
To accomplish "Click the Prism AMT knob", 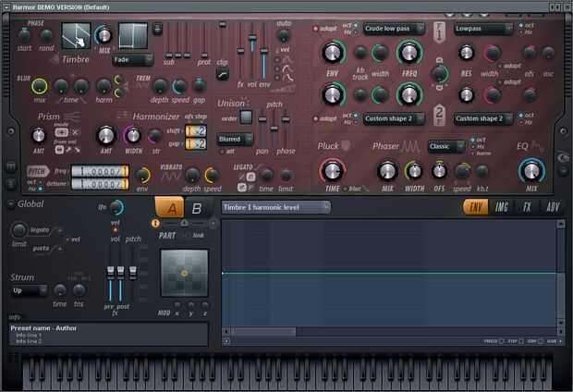I will tap(39, 136).
